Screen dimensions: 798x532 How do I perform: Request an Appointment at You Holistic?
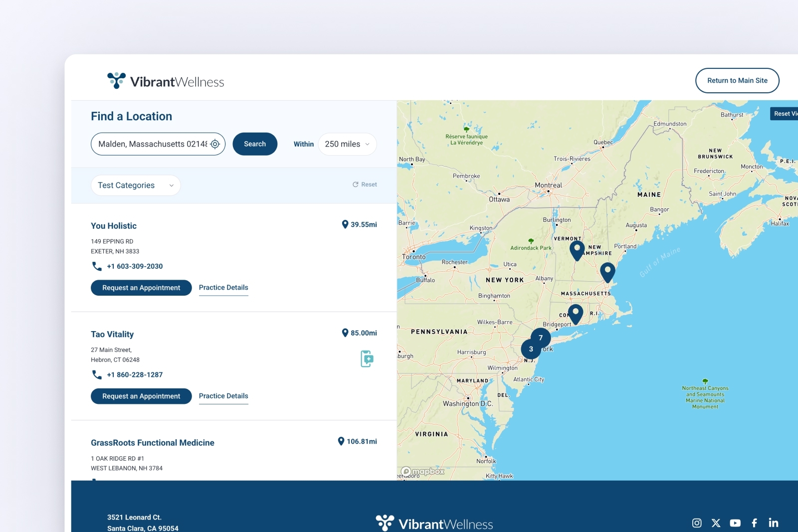point(141,288)
